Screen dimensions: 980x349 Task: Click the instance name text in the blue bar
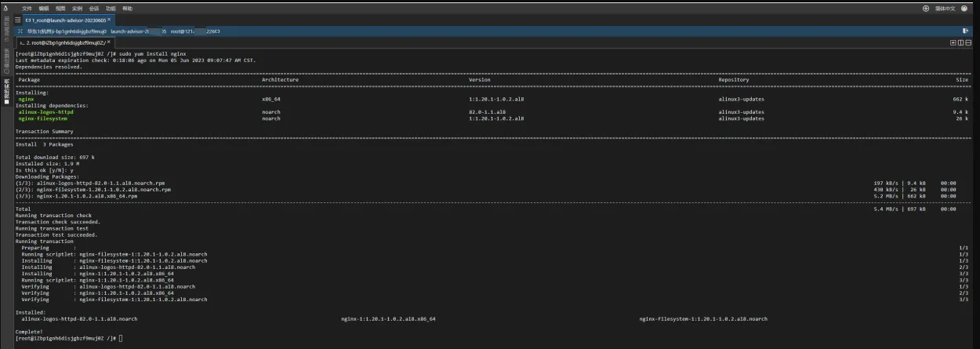[x=67, y=31]
